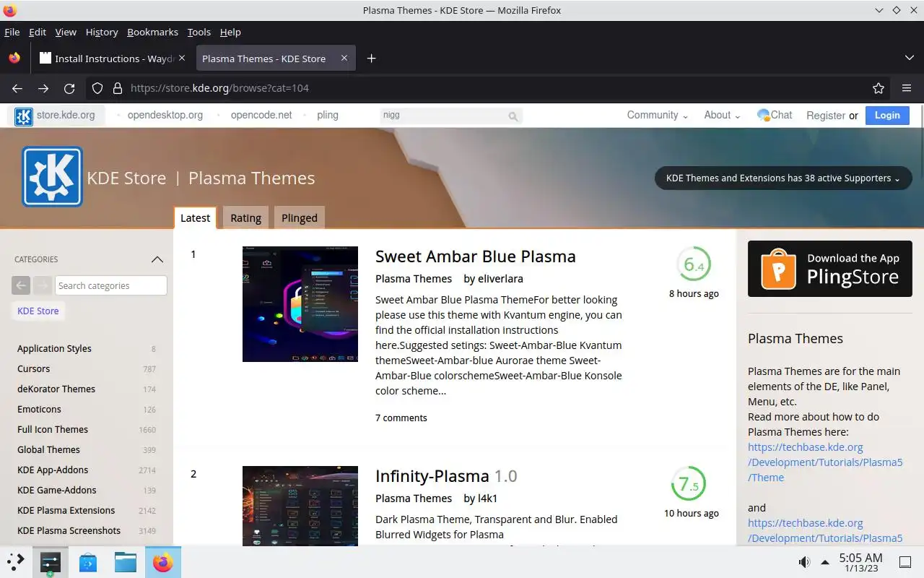The height and width of the screenshot is (578, 924).
Task: Expand the About dropdown menu
Action: (x=722, y=115)
